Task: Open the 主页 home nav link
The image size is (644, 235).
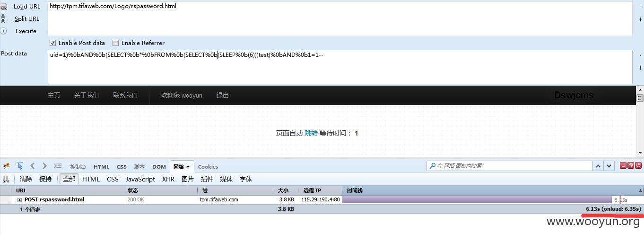Action: 54,95
